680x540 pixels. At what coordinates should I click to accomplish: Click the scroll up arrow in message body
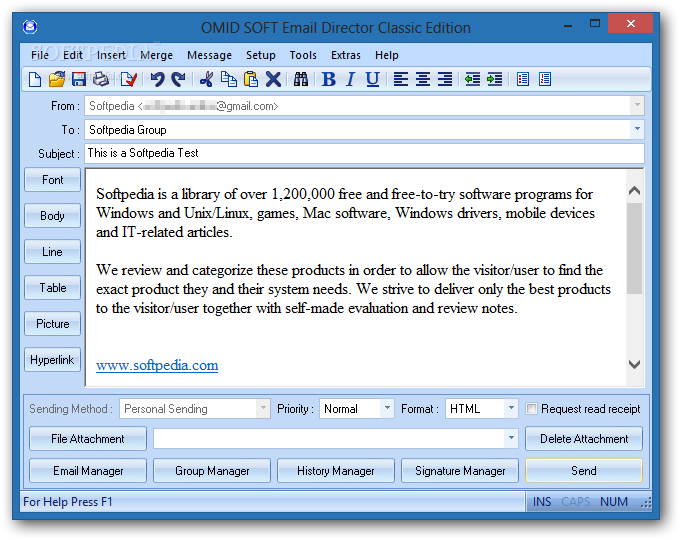point(634,190)
